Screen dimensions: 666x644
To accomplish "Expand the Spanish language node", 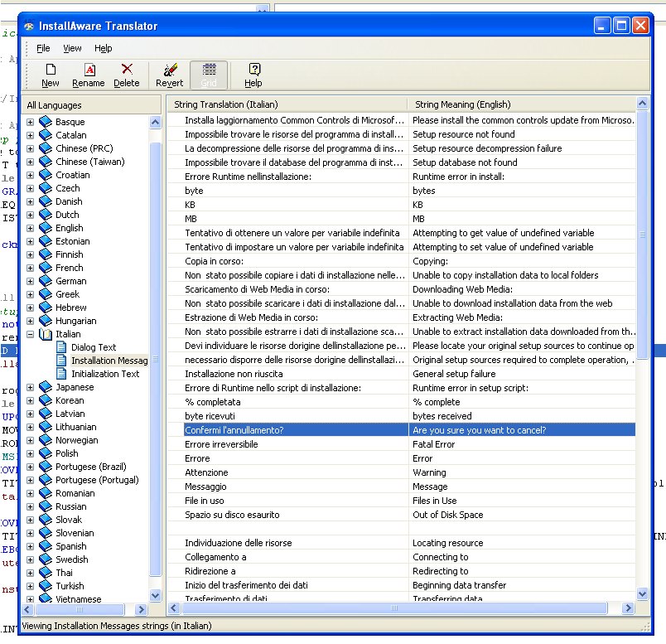I will (x=30, y=546).
